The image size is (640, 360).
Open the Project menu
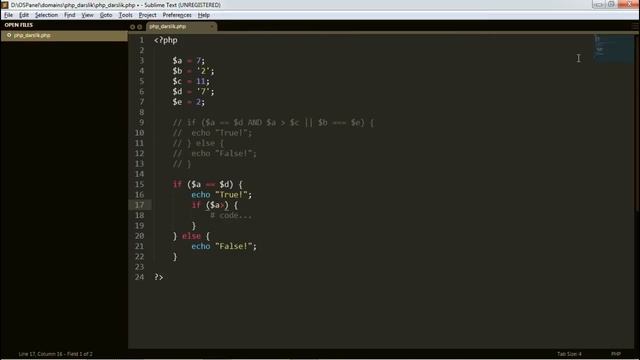147,15
